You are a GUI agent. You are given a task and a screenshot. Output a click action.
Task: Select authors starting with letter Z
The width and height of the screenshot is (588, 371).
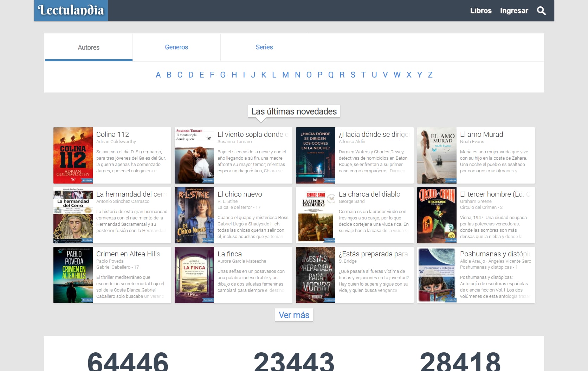coord(430,75)
